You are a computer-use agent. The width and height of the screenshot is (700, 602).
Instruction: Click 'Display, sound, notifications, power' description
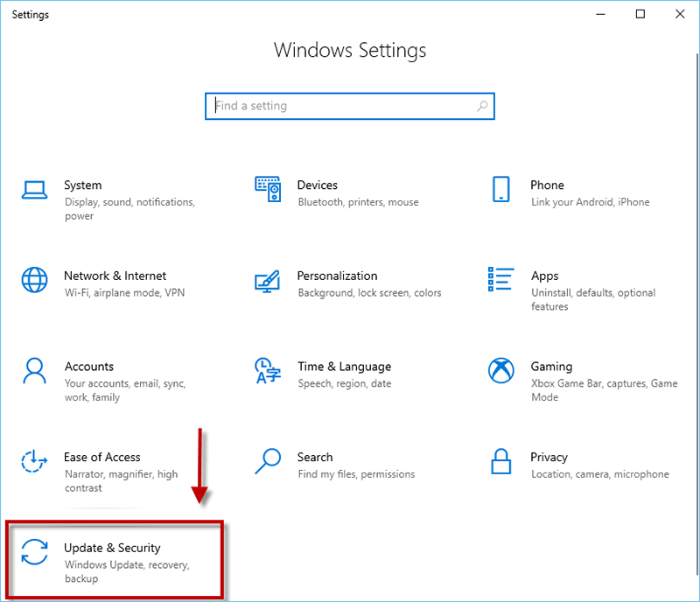[129, 209]
